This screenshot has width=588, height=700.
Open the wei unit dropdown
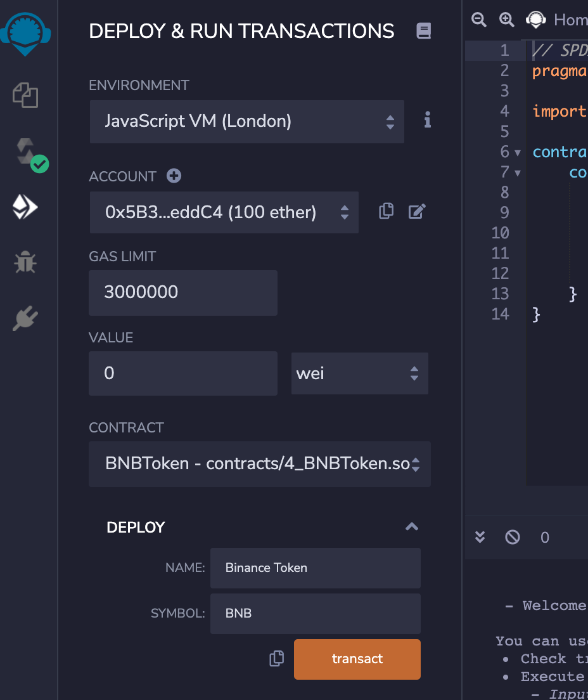360,373
